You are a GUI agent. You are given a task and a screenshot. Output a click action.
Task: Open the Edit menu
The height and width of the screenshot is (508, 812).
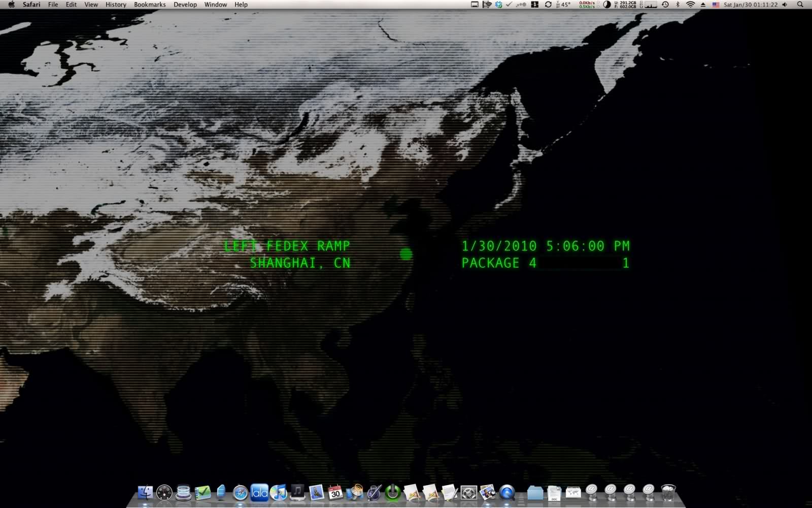click(x=71, y=5)
